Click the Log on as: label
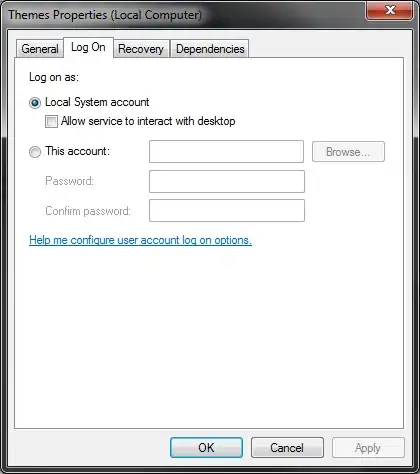This screenshot has width=420, height=474. click(54, 77)
